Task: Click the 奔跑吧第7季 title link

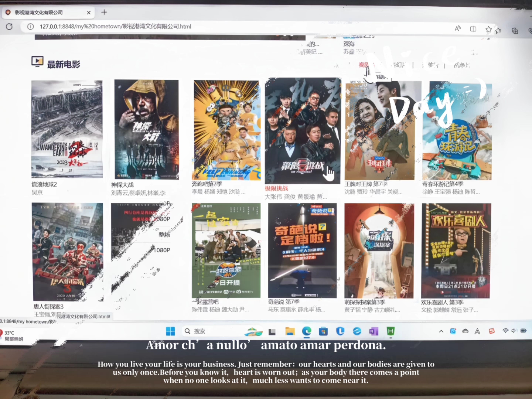Action: [207, 184]
